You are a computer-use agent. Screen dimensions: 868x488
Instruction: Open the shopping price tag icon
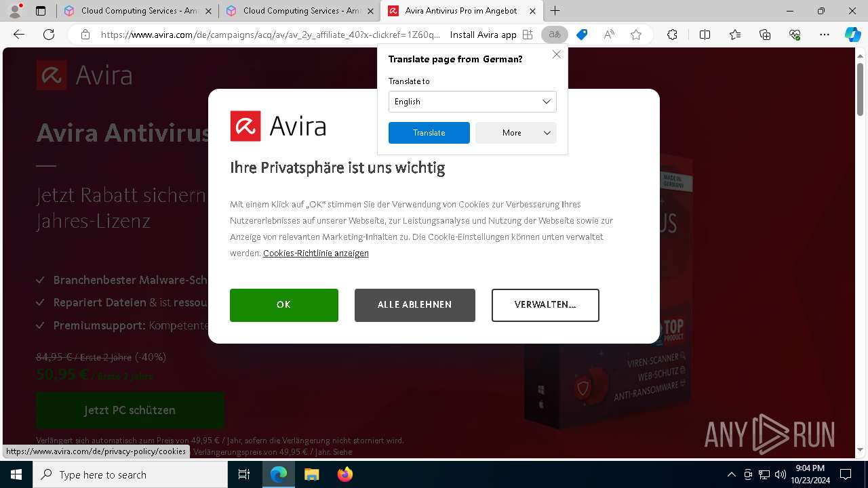pos(582,35)
